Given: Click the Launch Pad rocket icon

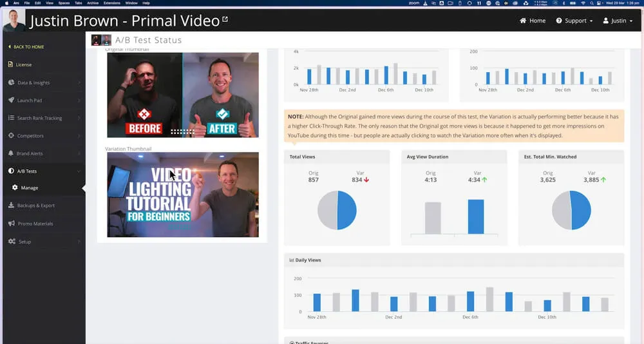Looking at the screenshot, I should tap(11, 100).
